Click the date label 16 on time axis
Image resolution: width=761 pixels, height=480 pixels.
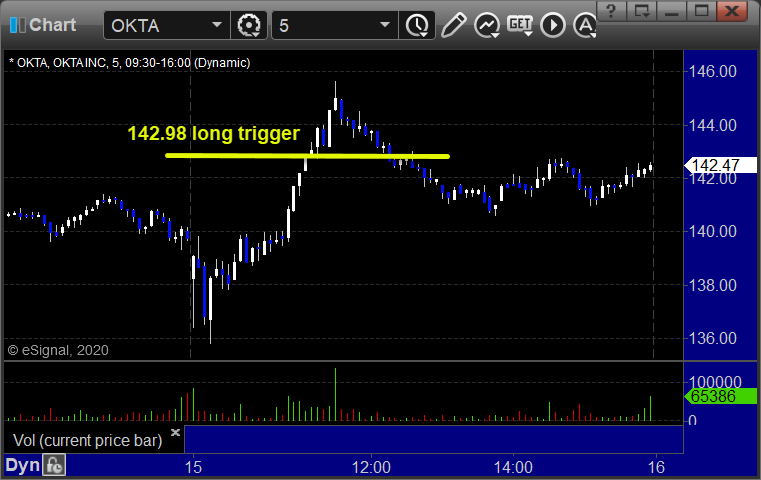point(656,467)
